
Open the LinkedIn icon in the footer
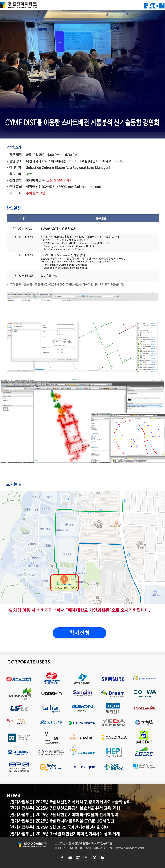click(x=103, y=858)
